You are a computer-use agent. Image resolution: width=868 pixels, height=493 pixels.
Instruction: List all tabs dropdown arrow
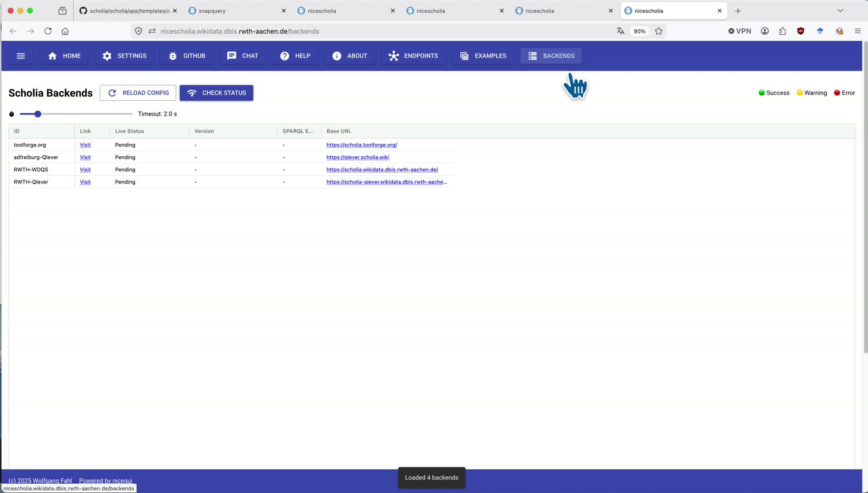click(840, 11)
